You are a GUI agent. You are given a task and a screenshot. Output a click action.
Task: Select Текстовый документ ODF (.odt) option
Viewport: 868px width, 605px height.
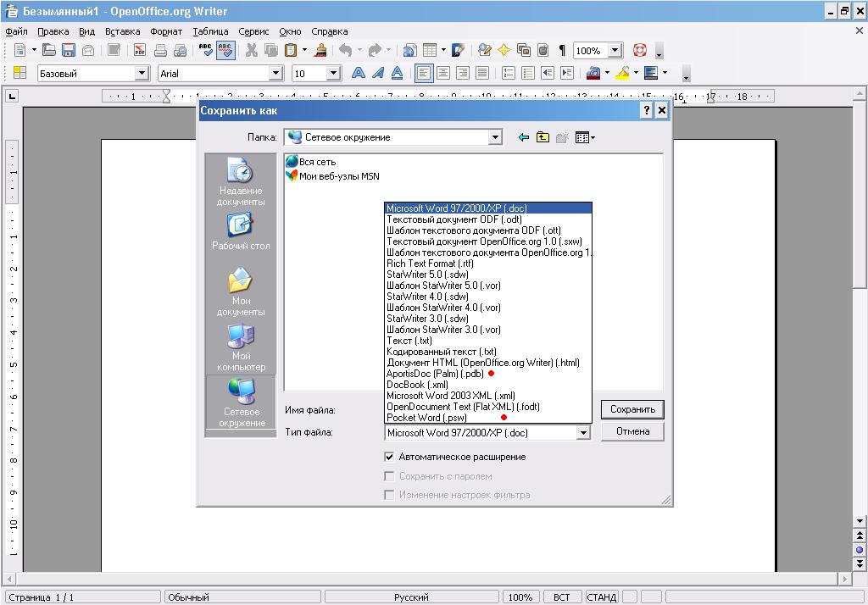point(488,219)
